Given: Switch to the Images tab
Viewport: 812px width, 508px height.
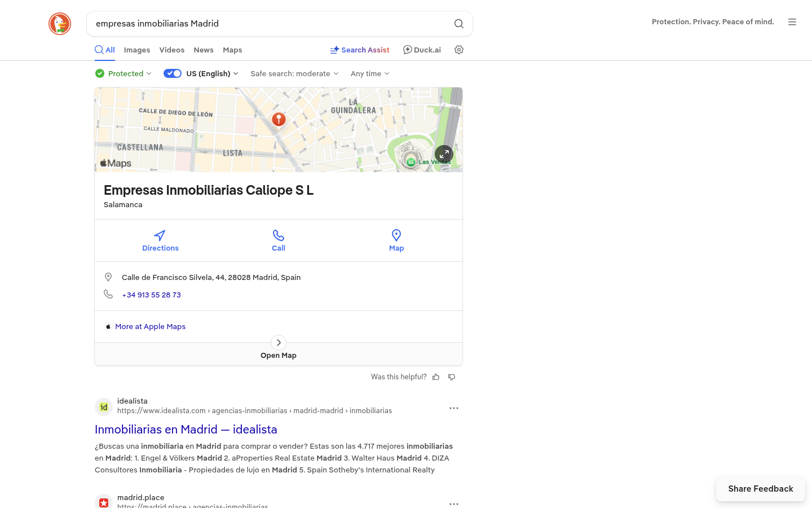Looking at the screenshot, I should (137, 50).
